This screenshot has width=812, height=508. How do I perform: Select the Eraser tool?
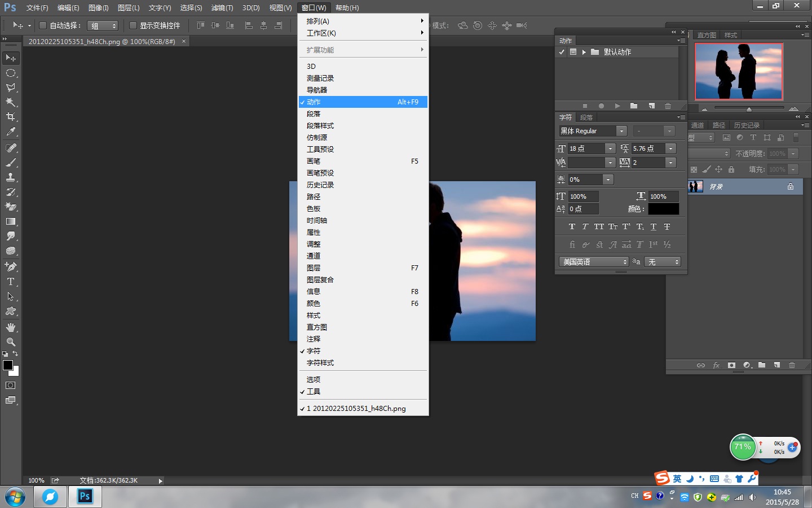point(10,207)
